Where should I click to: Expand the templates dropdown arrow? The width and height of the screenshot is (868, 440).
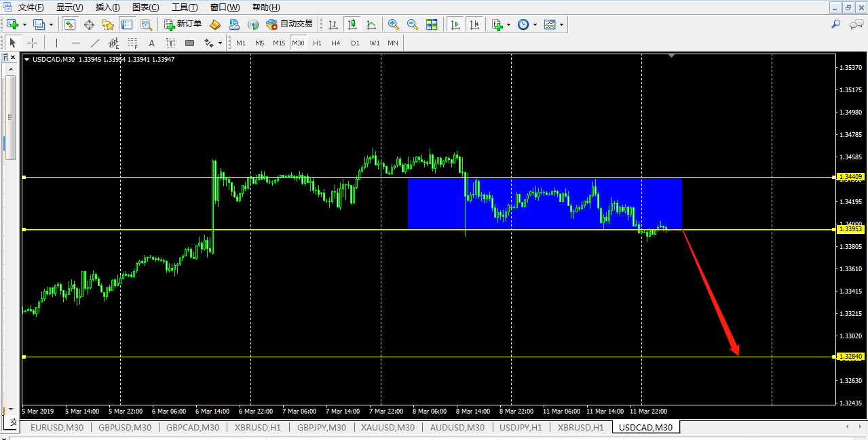click(x=561, y=24)
